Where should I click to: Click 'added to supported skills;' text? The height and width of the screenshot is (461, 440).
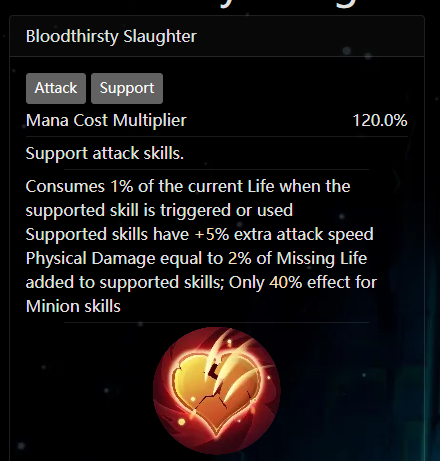[125, 282]
